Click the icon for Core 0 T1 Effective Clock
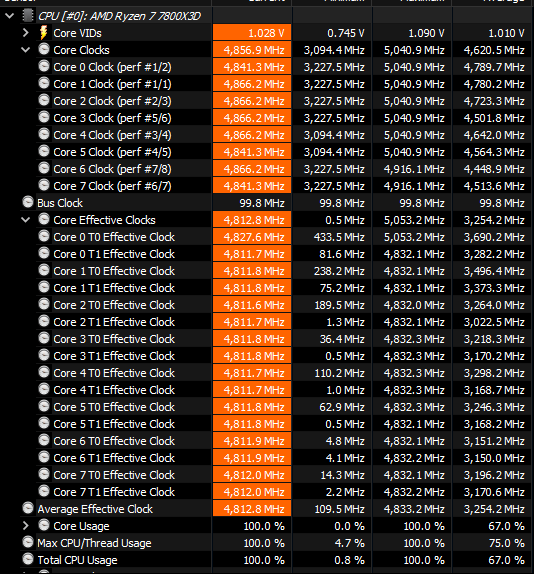 [x=44, y=253]
